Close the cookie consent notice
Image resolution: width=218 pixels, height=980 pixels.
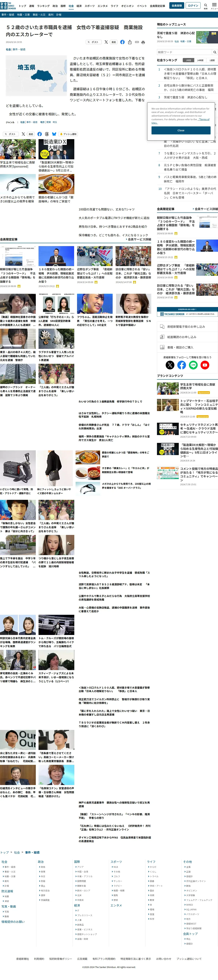coord(181,130)
